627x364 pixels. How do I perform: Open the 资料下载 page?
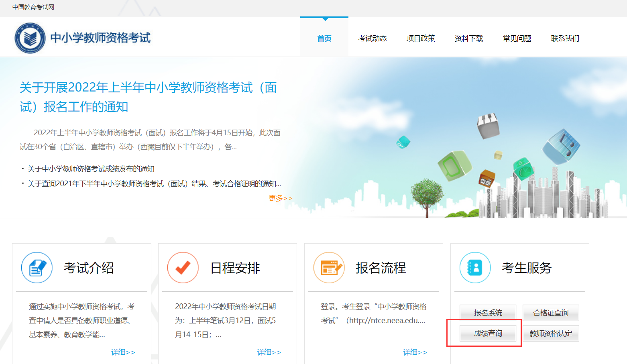469,39
